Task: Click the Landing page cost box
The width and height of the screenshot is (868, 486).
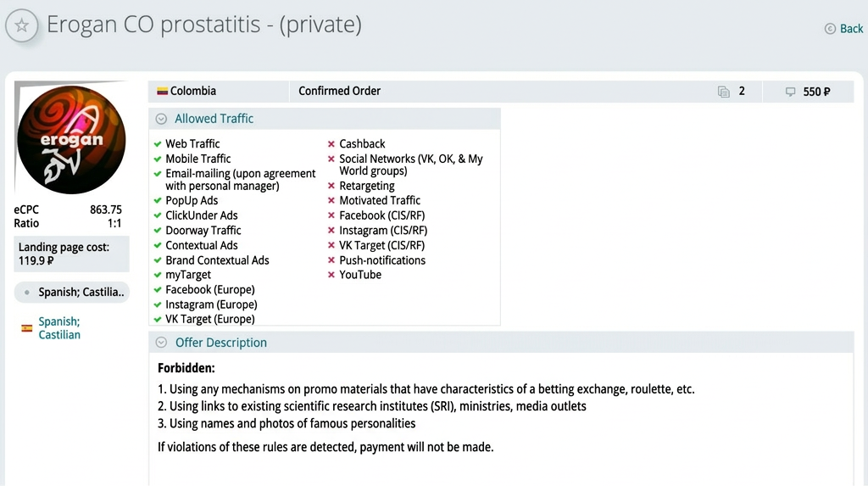Action: pyautogui.click(x=71, y=254)
